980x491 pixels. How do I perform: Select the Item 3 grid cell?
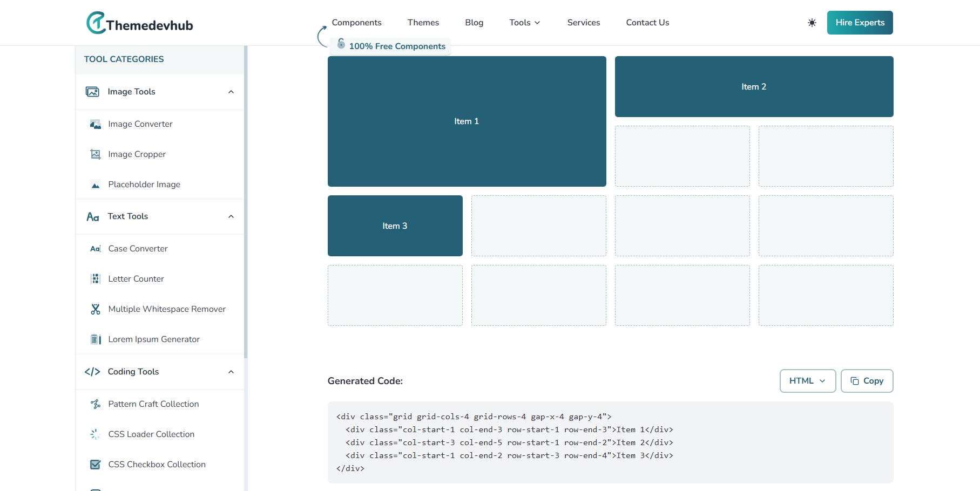[x=395, y=226]
